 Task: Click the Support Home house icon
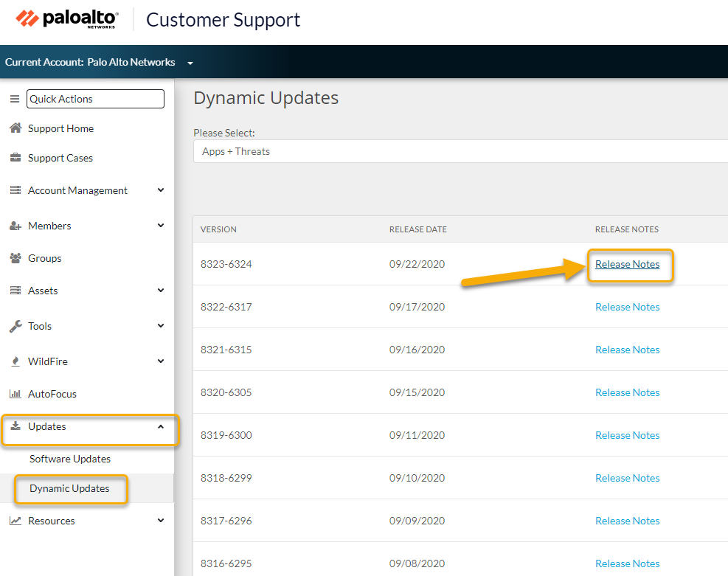coord(15,128)
